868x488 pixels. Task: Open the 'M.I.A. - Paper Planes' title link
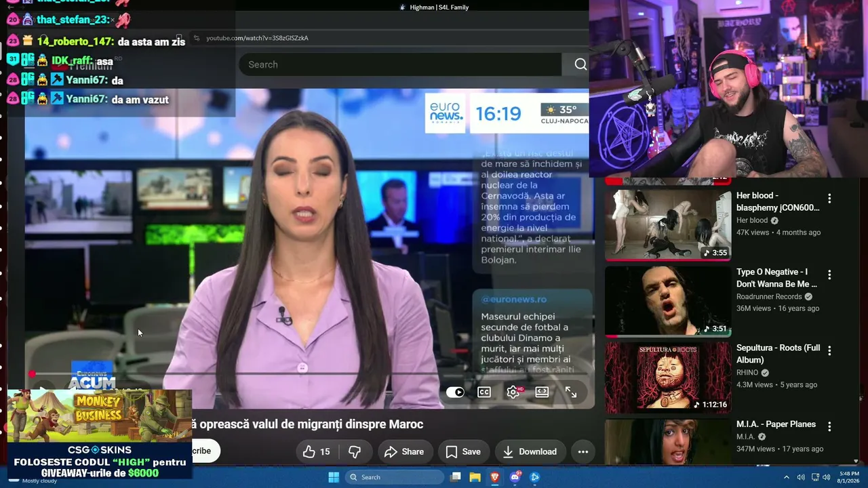point(776,424)
